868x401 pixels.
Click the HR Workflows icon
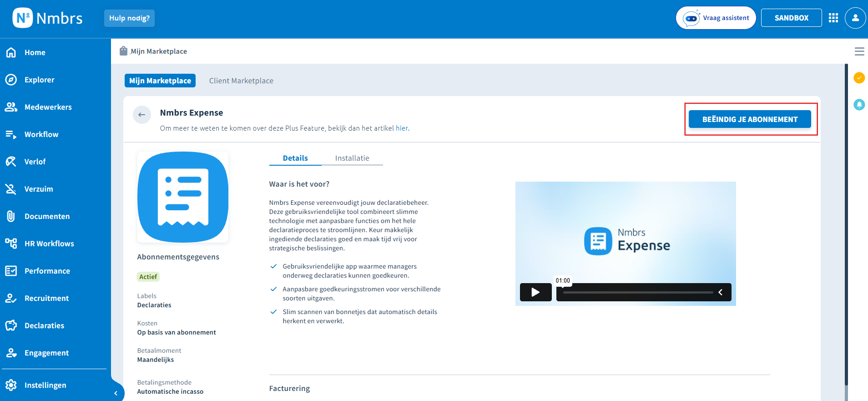pyautogui.click(x=11, y=244)
